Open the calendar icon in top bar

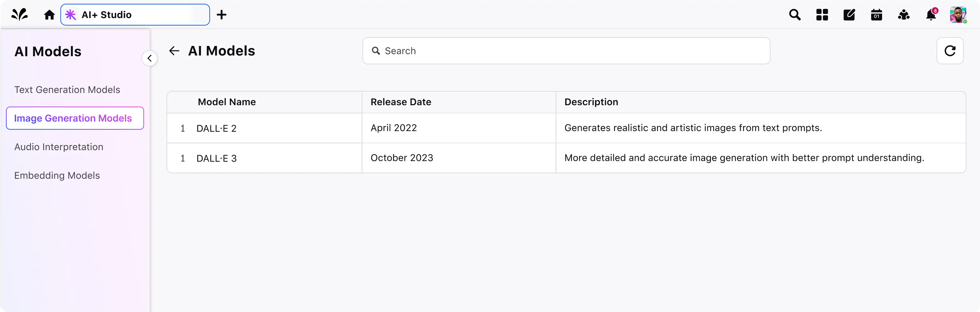pos(876,15)
